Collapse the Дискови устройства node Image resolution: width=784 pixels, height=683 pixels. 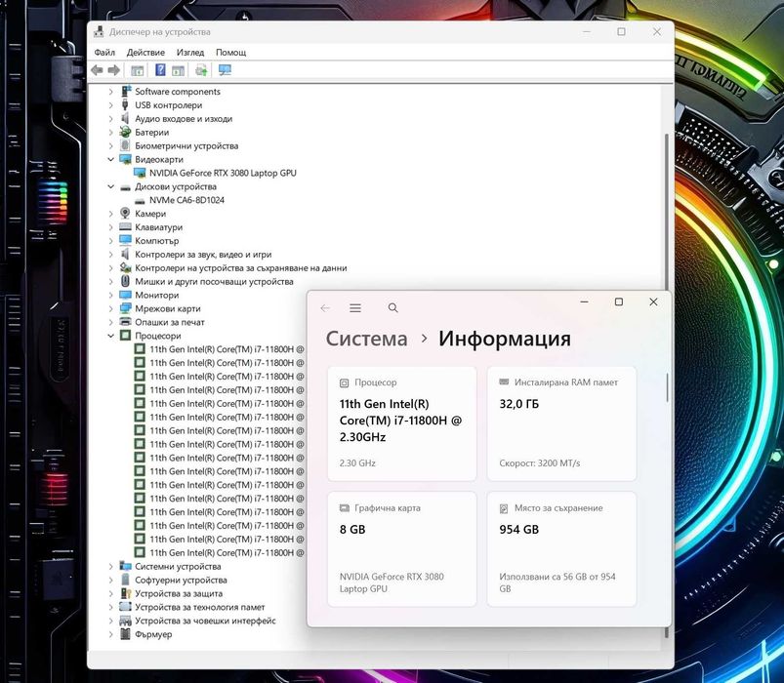[x=111, y=186]
